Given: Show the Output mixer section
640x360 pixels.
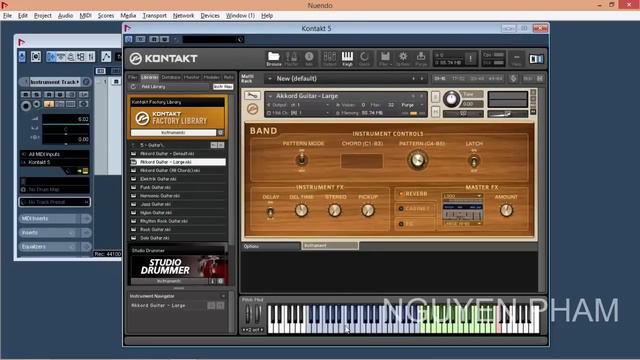Looking at the screenshot, I should pyautogui.click(x=329, y=58).
